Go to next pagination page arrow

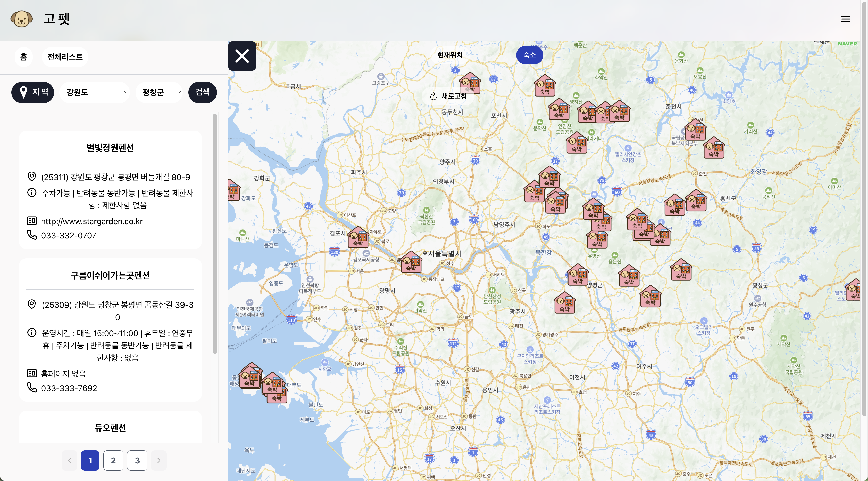(x=159, y=460)
